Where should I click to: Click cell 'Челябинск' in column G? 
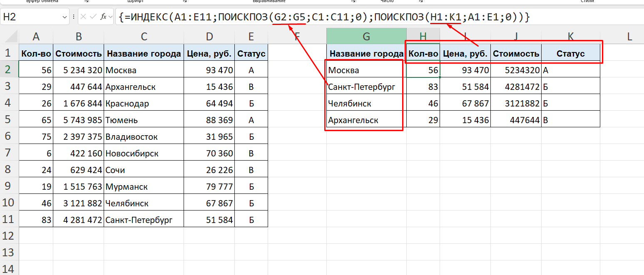click(x=366, y=103)
